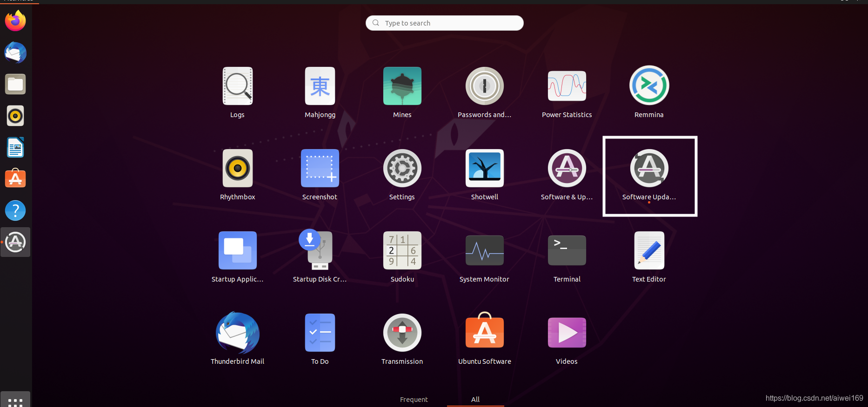Launch Software Updater from the grid
The width and height of the screenshot is (868, 407).
point(649,169)
